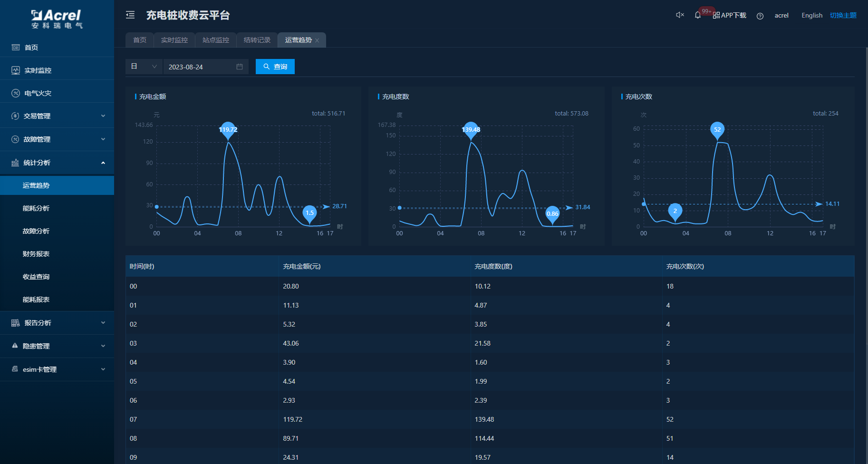Viewport: 868px width, 464px height.
Task: Open 电气火灾 from the sidebar
Action: [x=38, y=93]
